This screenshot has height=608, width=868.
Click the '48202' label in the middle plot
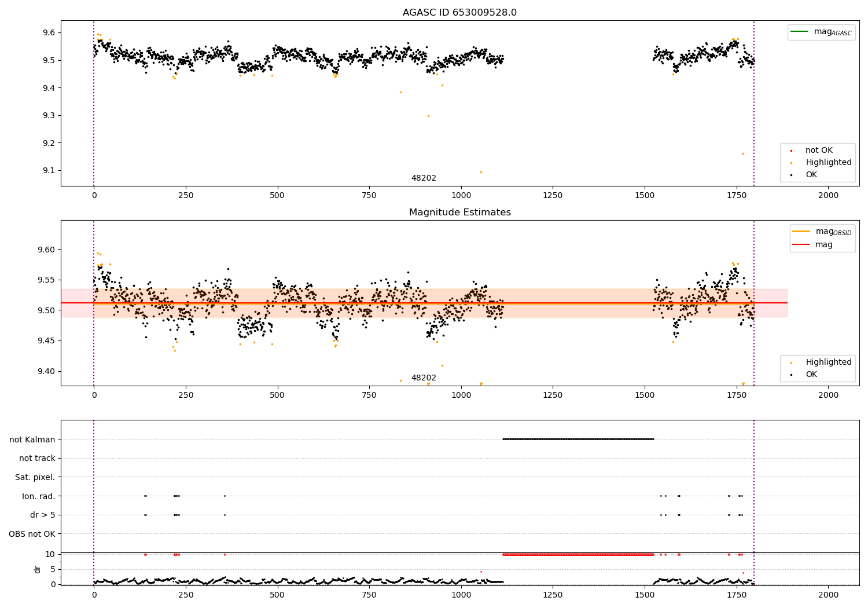[424, 378]
